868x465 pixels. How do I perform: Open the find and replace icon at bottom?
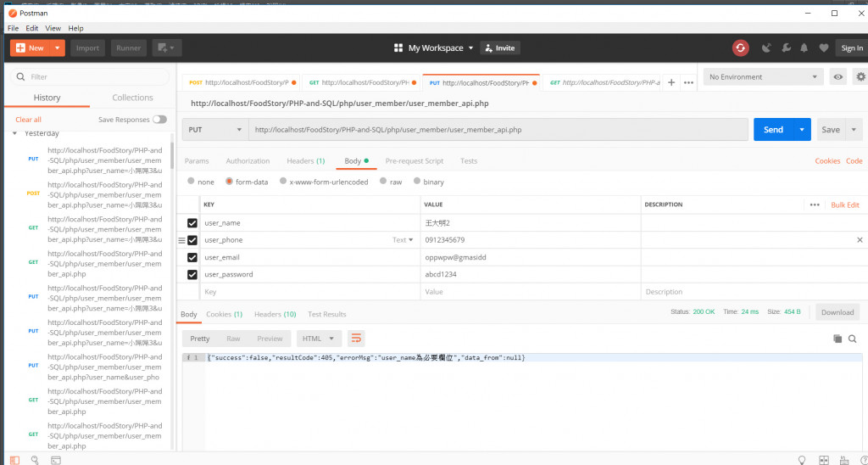(35, 460)
